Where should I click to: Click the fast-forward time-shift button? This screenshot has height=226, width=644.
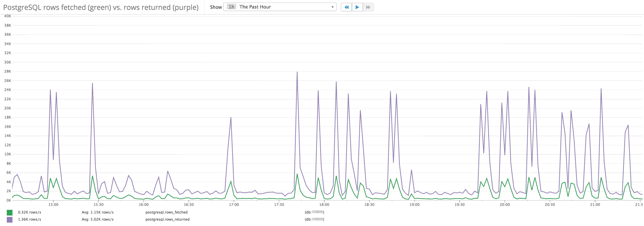pos(368,7)
